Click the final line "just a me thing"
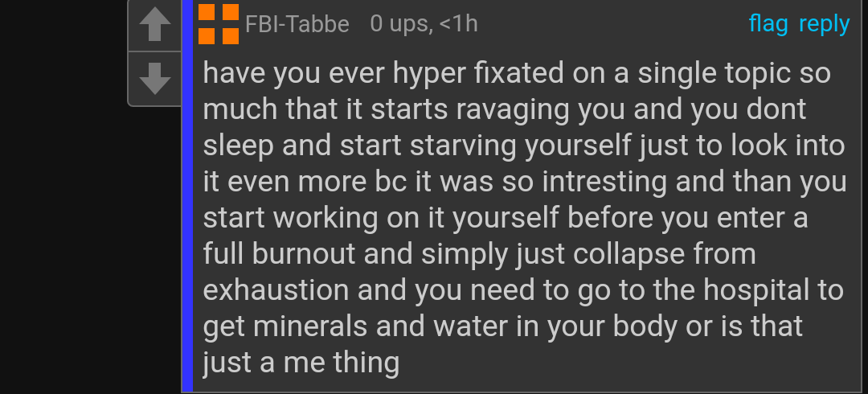The width and height of the screenshot is (868, 394). pos(301,363)
